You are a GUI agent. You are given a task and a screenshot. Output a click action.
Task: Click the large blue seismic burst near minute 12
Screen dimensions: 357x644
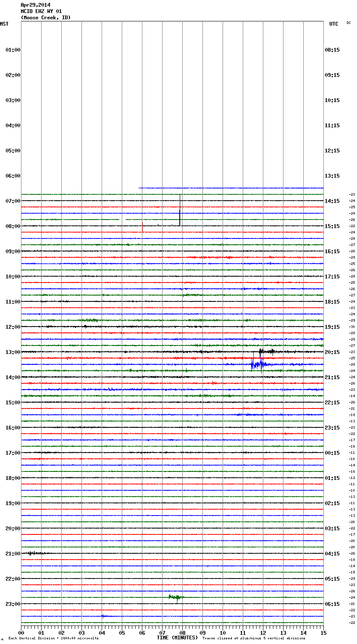point(257,364)
